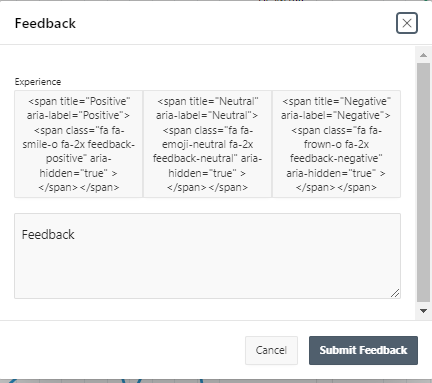The width and height of the screenshot is (432, 383).
Task: Choose the Negative experience rating
Action: click(x=336, y=144)
